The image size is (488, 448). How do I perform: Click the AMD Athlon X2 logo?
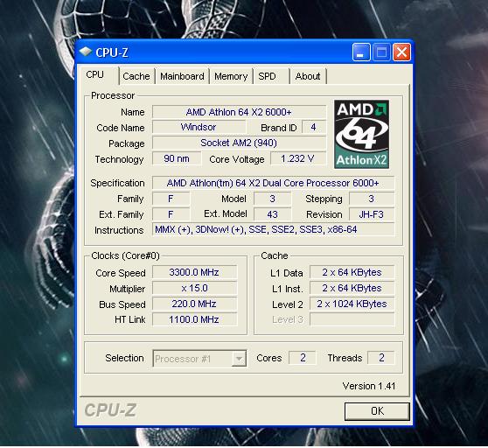click(361, 134)
